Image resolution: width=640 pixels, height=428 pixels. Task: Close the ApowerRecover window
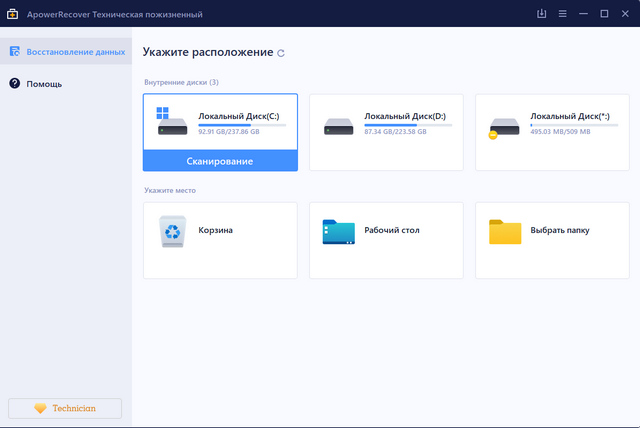click(x=625, y=13)
